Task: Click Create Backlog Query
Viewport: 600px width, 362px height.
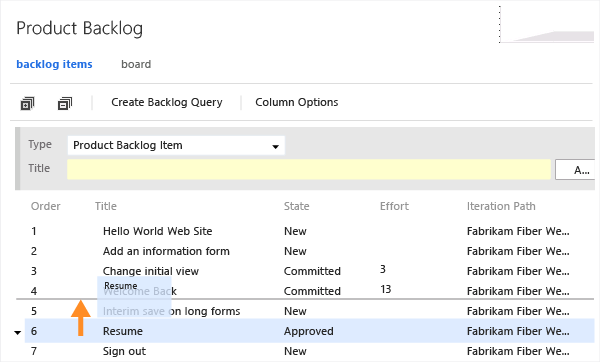Action: point(167,103)
